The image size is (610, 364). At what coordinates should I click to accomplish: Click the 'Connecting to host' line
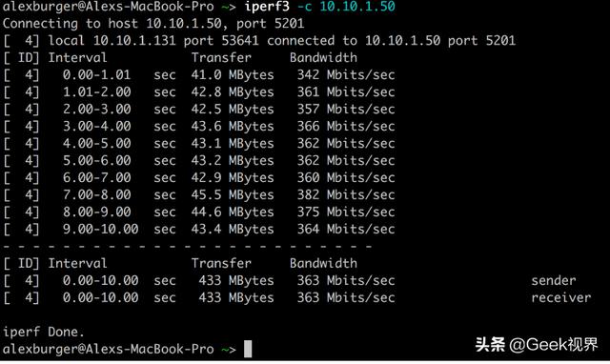[x=153, y=23]
